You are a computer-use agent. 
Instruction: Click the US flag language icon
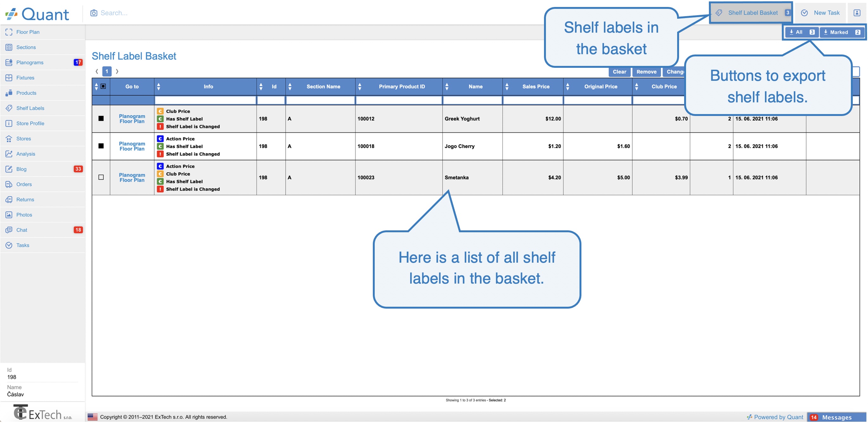coord(92,417)
